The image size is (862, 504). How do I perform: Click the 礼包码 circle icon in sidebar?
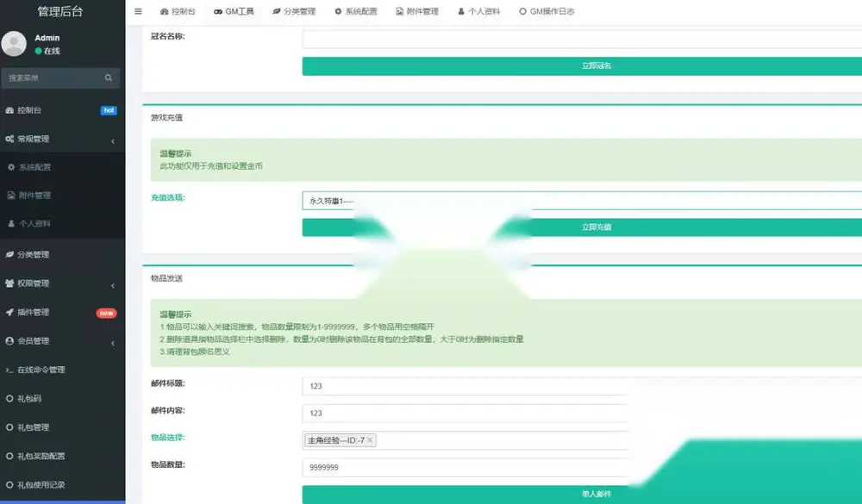[x=9, y=399]
